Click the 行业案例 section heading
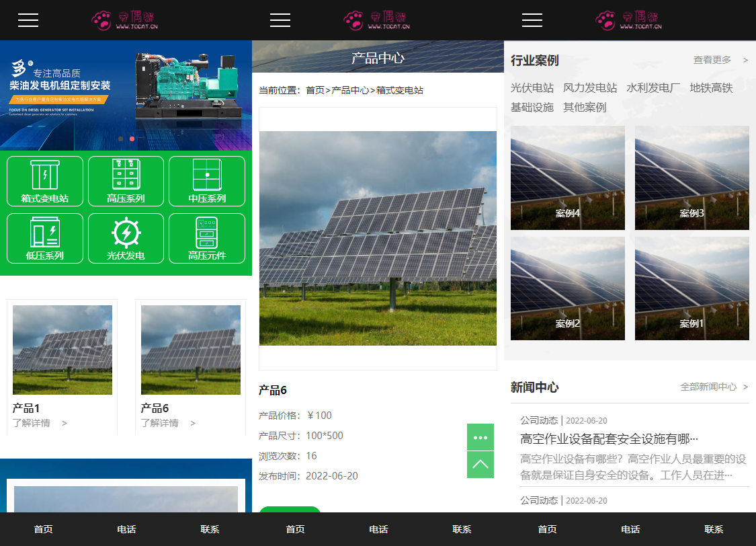 point(535,61)
